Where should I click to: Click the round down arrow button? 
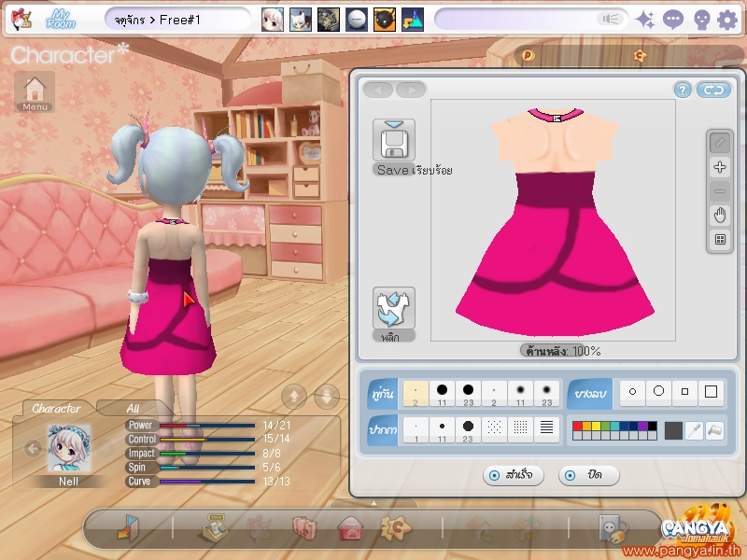pyautogui.click(x=327, y=396)
